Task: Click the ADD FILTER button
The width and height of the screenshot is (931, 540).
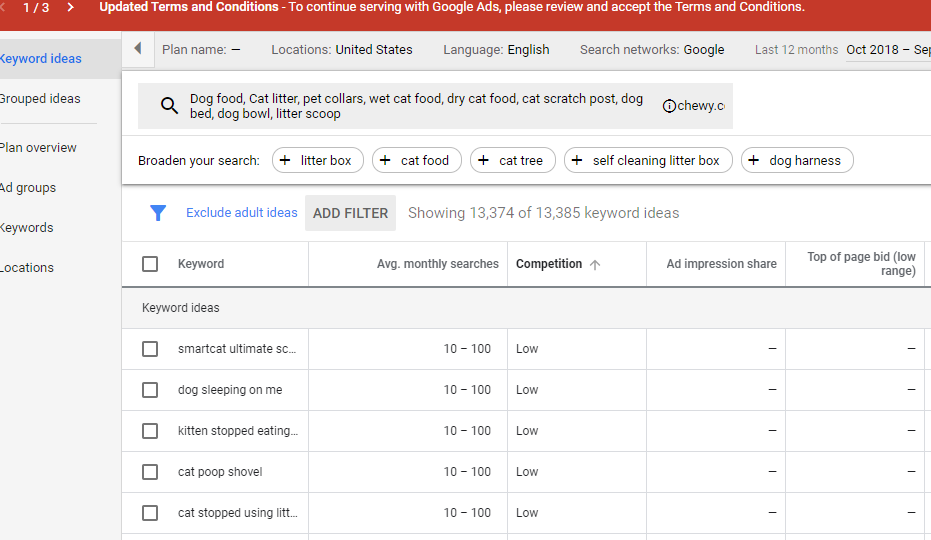Action: [x=350, y=213]
